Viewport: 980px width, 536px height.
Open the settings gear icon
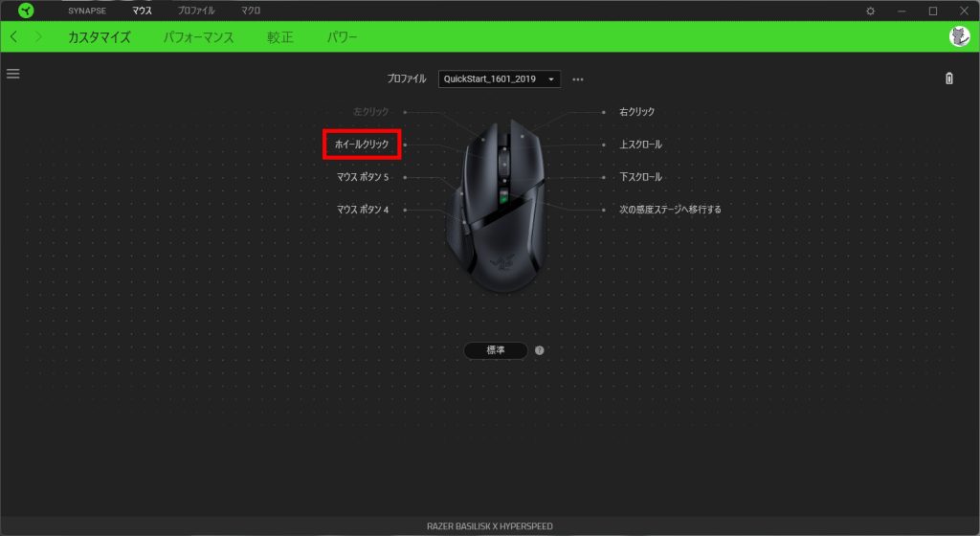tap(870, 11)
